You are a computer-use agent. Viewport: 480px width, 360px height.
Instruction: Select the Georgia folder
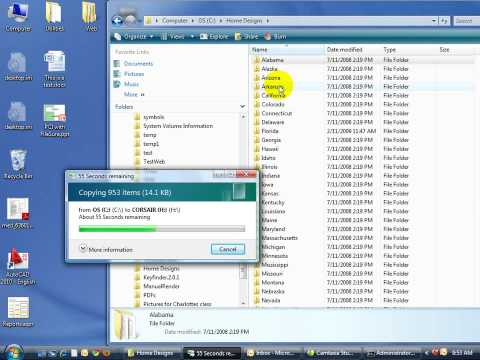(271, 140)
